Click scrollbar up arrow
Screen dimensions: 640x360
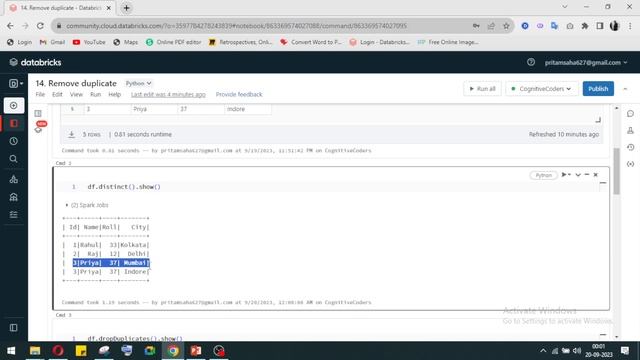[x=616, y=108]
